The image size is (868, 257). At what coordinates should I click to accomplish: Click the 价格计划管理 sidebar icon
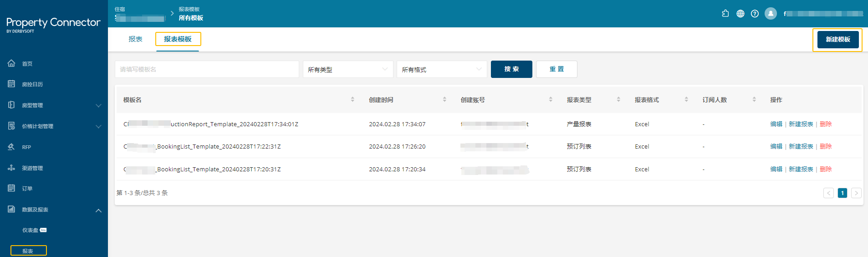pyautogui.click(x=11, y=126)
